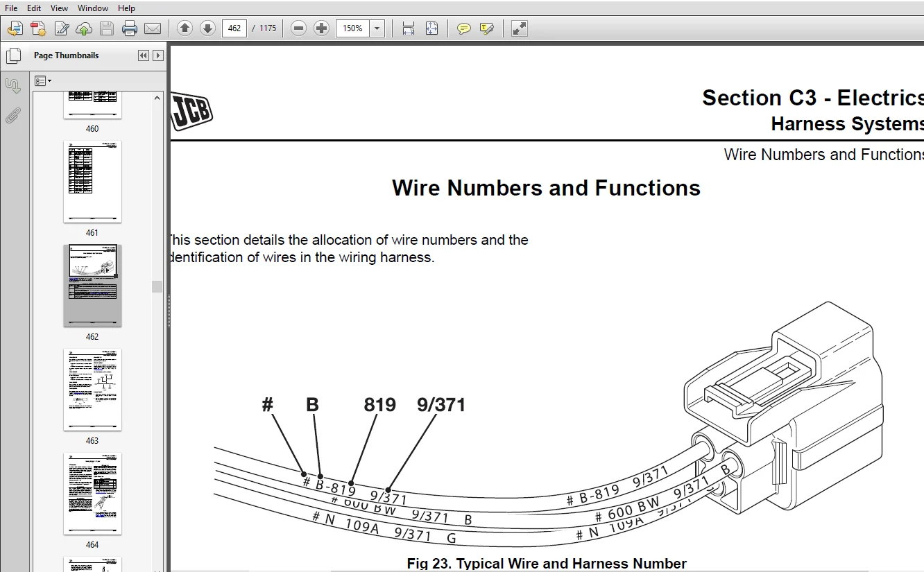Screen dimensions: 924x572
Task: Select the Highlight Text tool
Action: point(487,28)
